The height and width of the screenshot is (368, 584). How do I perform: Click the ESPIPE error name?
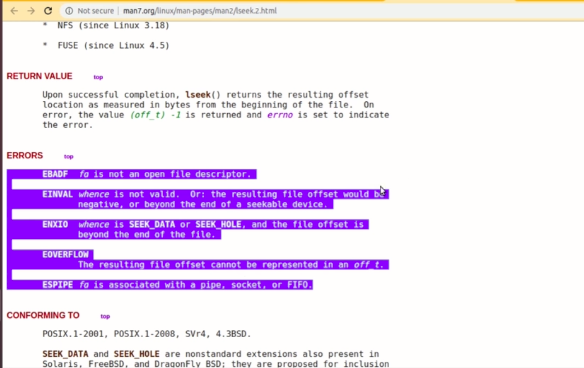pos(57,285)
